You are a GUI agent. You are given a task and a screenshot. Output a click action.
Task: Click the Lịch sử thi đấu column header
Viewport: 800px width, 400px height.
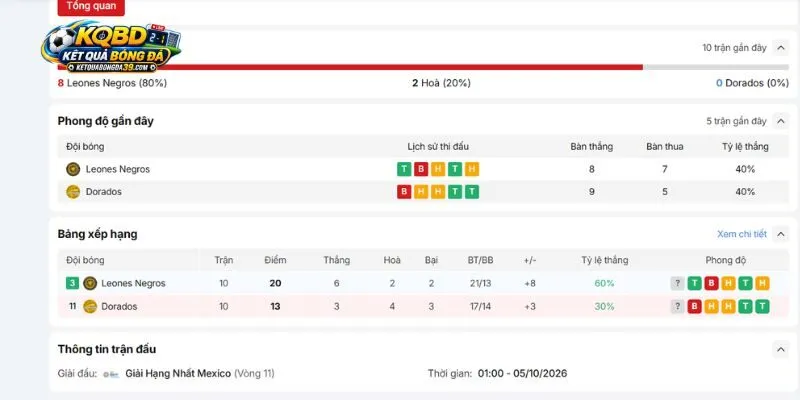coord(438,147)
